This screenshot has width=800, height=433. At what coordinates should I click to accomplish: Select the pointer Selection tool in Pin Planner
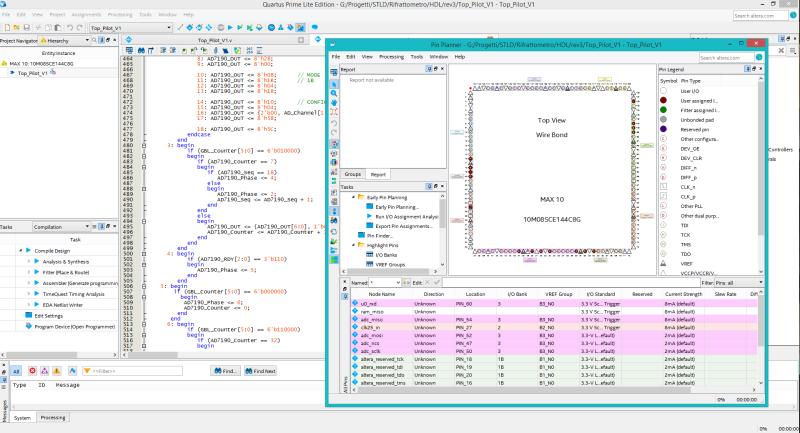click(x=334, y=84)
